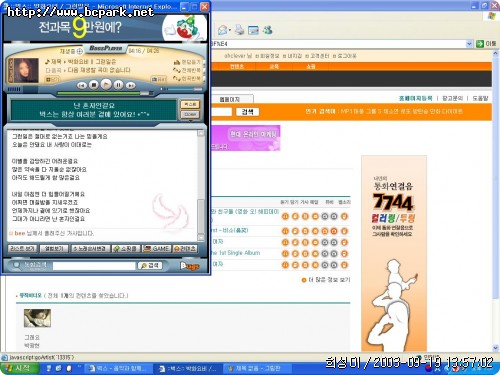Viewport: 500px width, 375px height.
Task: Click third icon in 1st Single Album row
Action: tap(305, 254)
